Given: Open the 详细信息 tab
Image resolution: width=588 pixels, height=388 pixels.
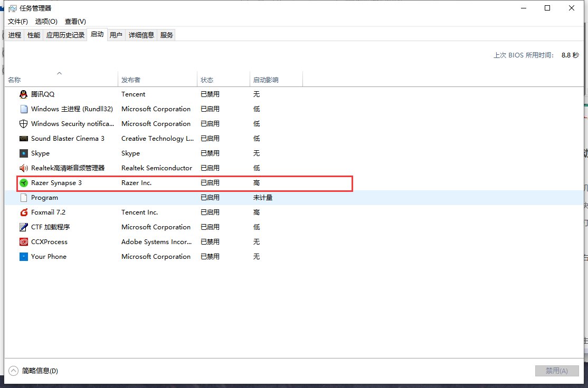Looking at the screenshot, I should (x=141, y=35).
